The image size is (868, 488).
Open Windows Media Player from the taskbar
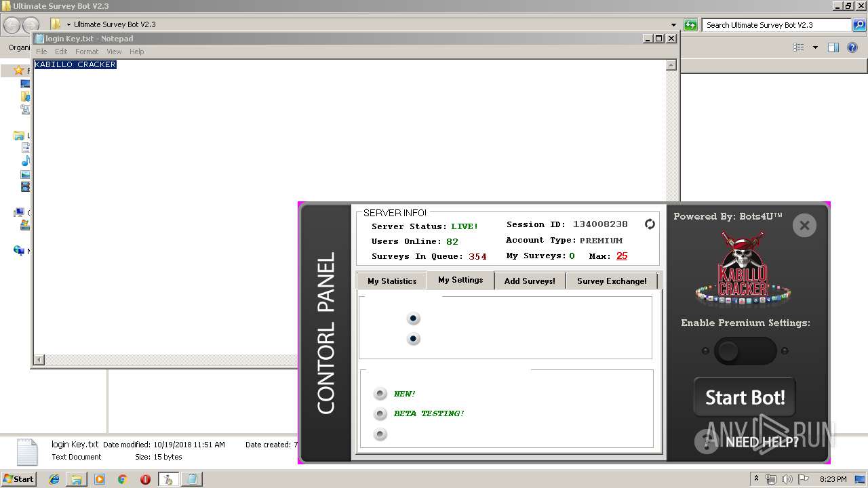click(x=100, y=479)
